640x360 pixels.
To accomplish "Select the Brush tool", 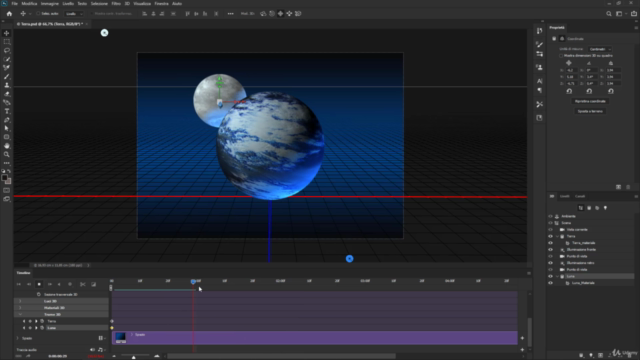I will 7,76.
